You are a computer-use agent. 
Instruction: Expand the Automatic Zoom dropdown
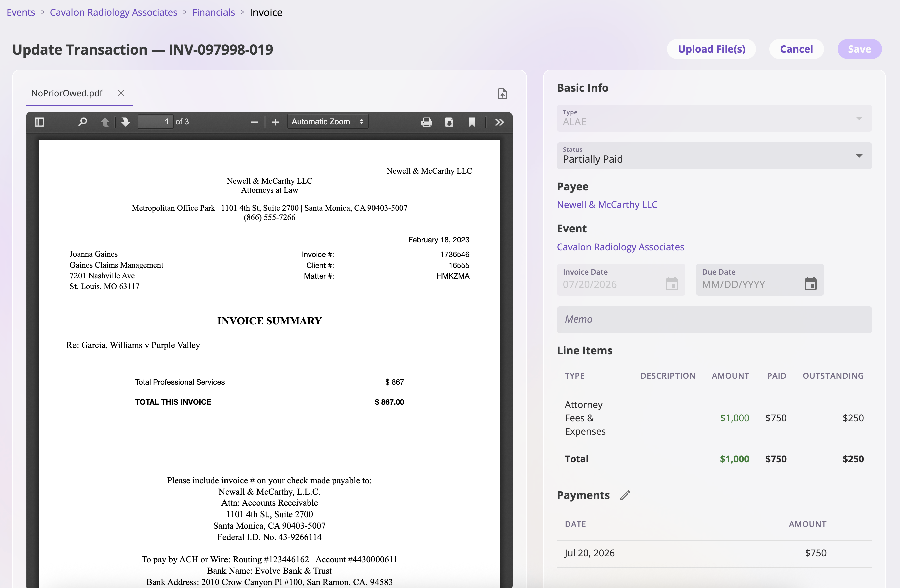tap(328, 122)
